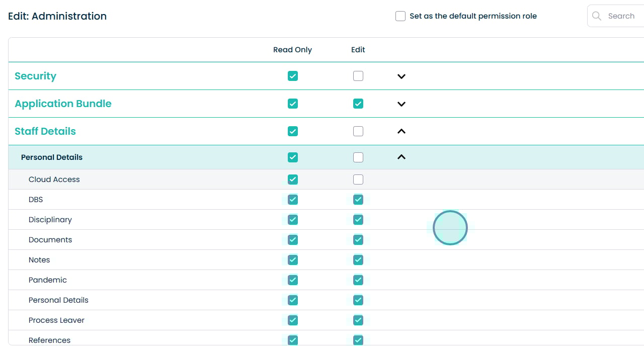
Task: Collapse the Staff Details section chevron
Action: [401, 131]
